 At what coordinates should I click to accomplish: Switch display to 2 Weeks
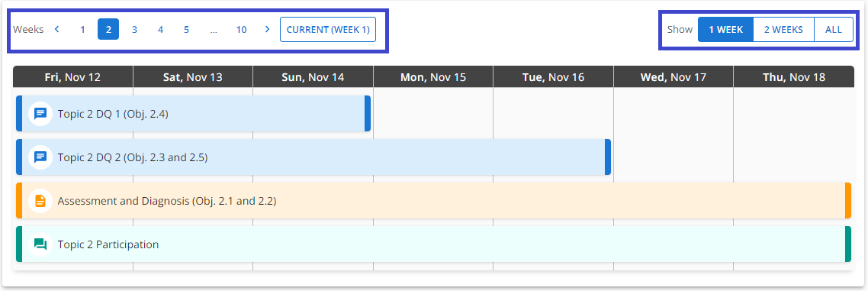tap(783, 29)
